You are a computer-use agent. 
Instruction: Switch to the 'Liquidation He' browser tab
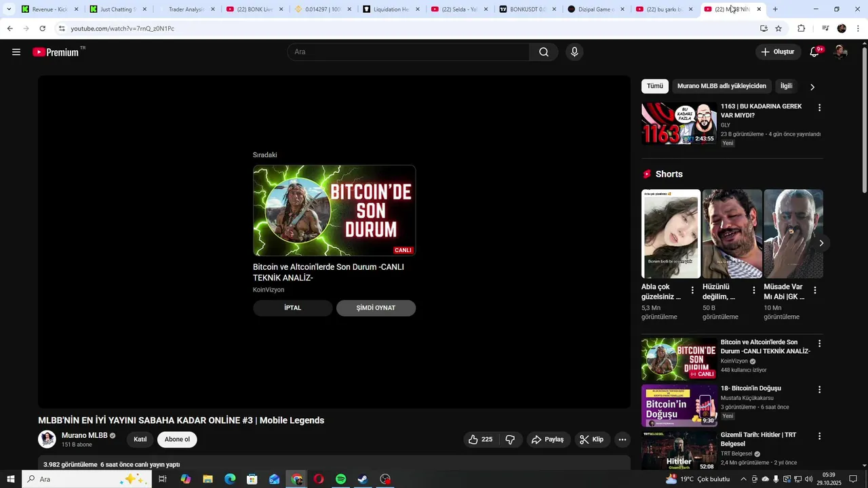(391, 9)
